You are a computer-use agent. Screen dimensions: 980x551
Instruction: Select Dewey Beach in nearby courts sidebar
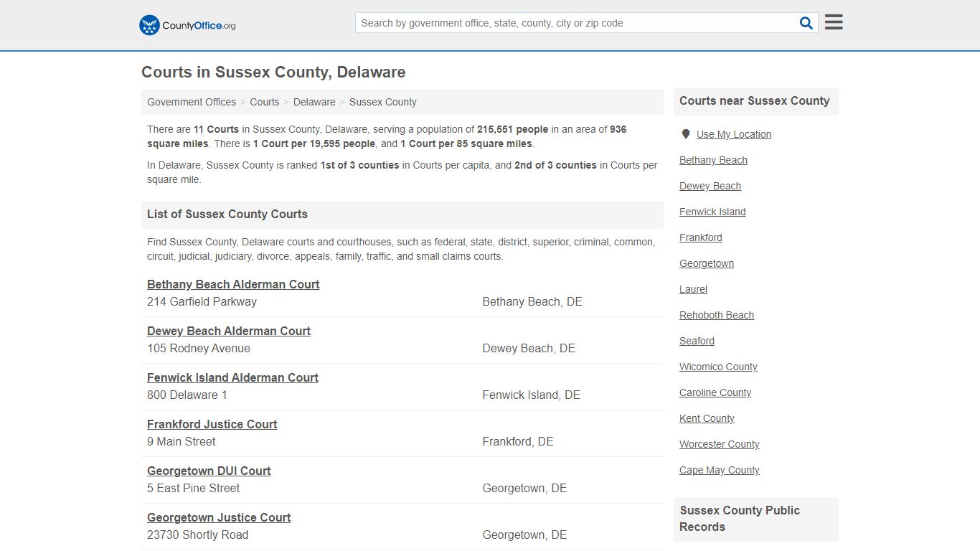point(710,186)
